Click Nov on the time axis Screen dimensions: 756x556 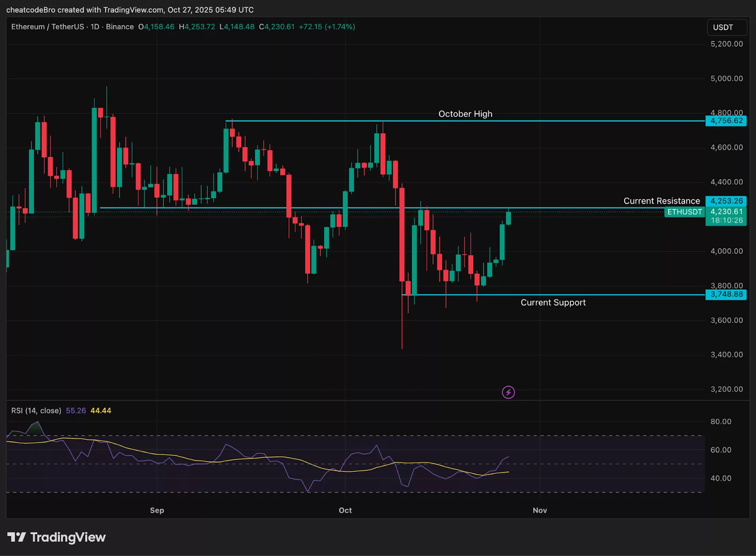(x=540, y=511)
